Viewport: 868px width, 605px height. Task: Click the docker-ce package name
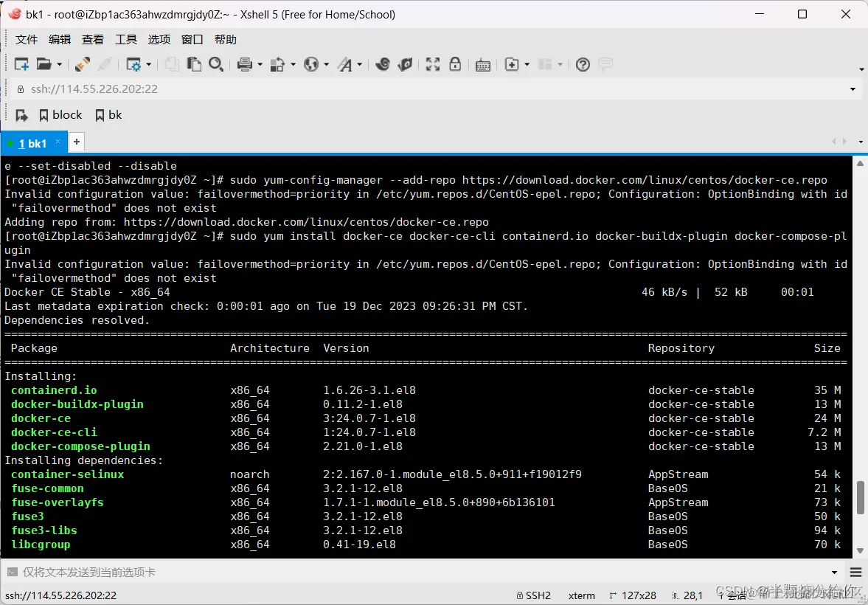click(x=41, y=418)
